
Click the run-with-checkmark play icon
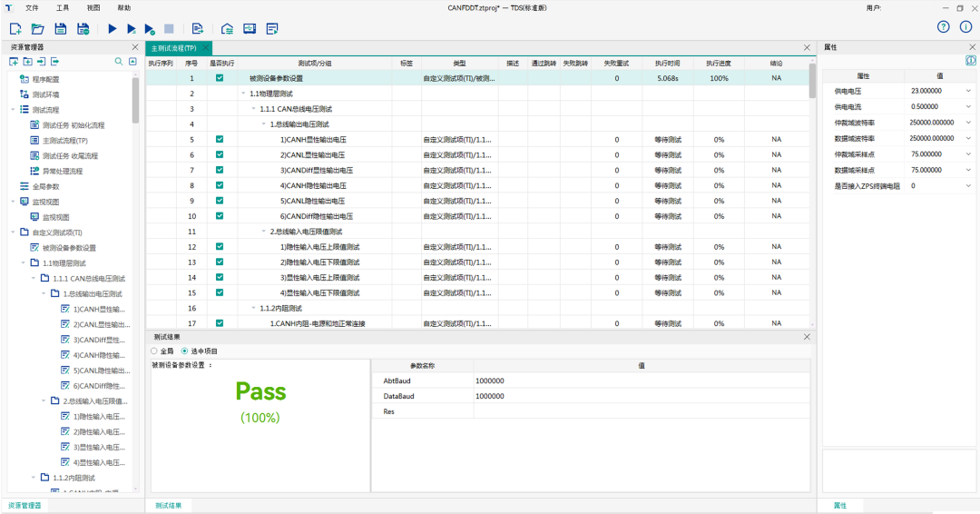[x=150, y=29]
